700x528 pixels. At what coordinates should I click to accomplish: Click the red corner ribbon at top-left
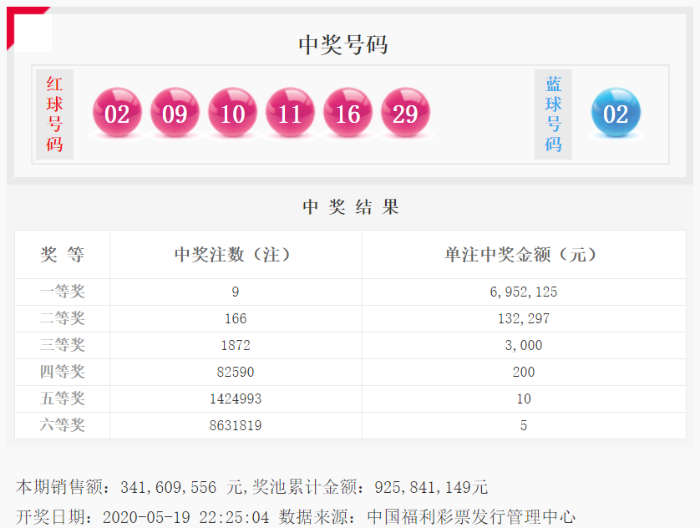pyautogui.click(x=22, y=24)
